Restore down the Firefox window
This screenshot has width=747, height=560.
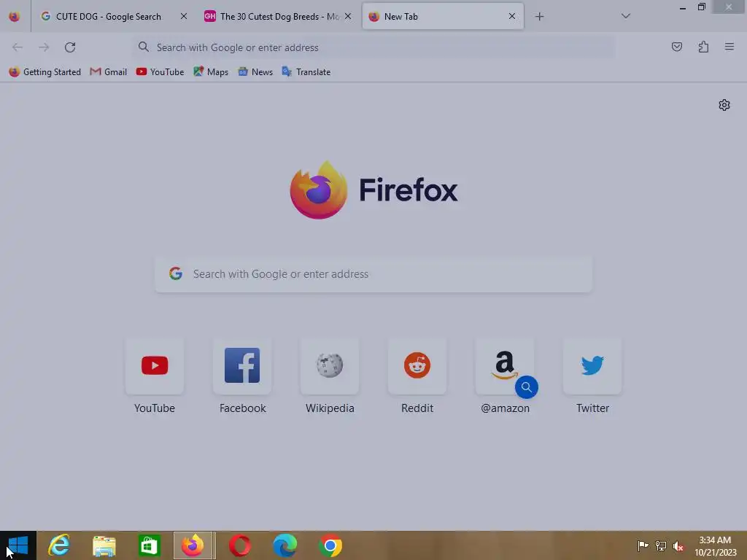coord(702,7)
